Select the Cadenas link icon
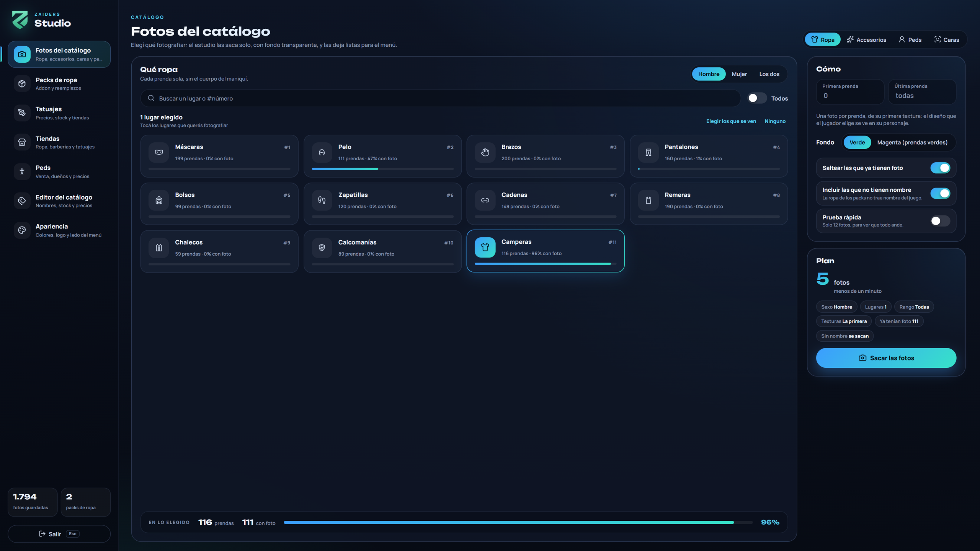The width and height of the screenshot is (980, 551). (x=485, y=200)
